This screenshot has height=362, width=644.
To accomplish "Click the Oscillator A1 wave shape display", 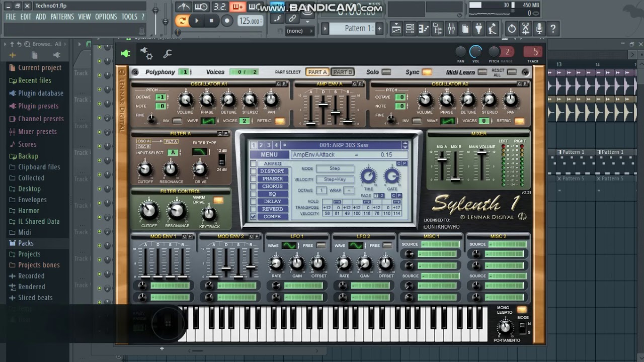I will 208,121.
